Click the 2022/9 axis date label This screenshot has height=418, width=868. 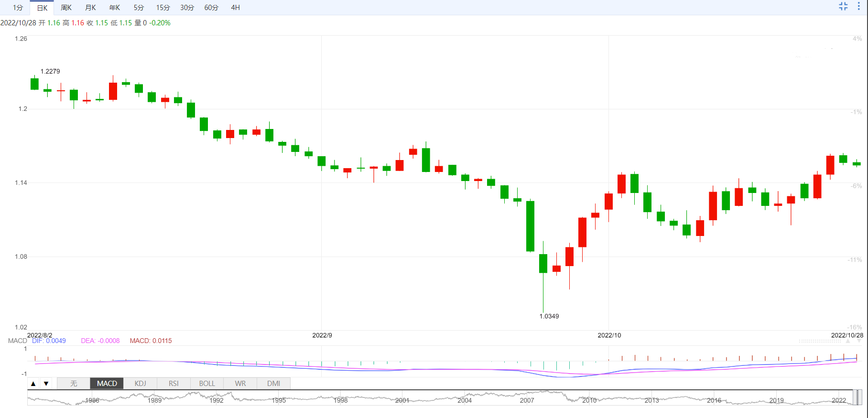(x=322, y=335)
